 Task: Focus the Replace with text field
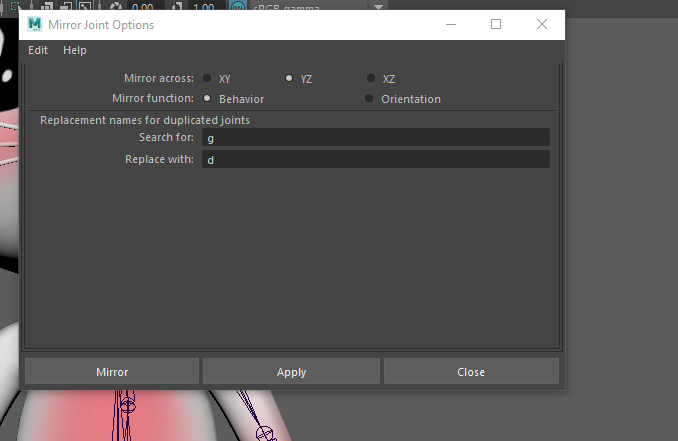coord(376,159)
